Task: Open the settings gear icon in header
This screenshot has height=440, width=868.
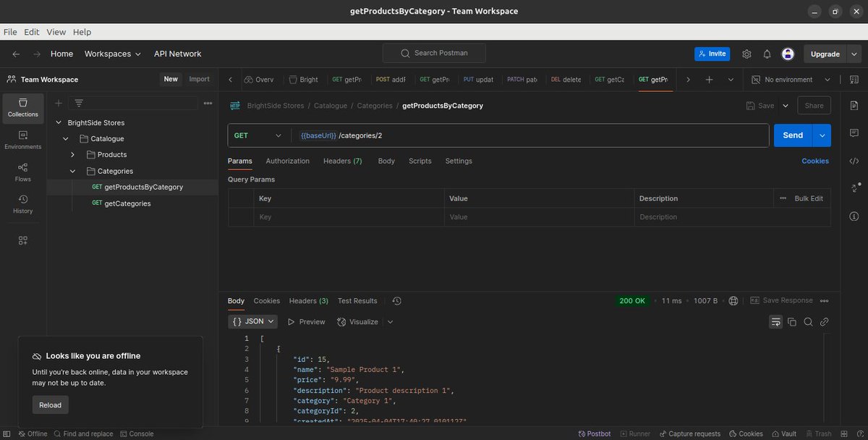Action: coord(746,54)
